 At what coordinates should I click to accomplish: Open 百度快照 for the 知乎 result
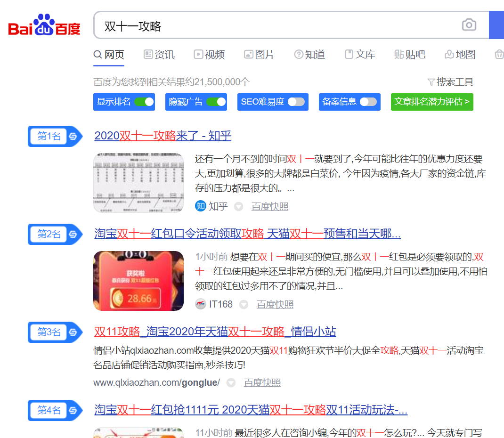270,206
